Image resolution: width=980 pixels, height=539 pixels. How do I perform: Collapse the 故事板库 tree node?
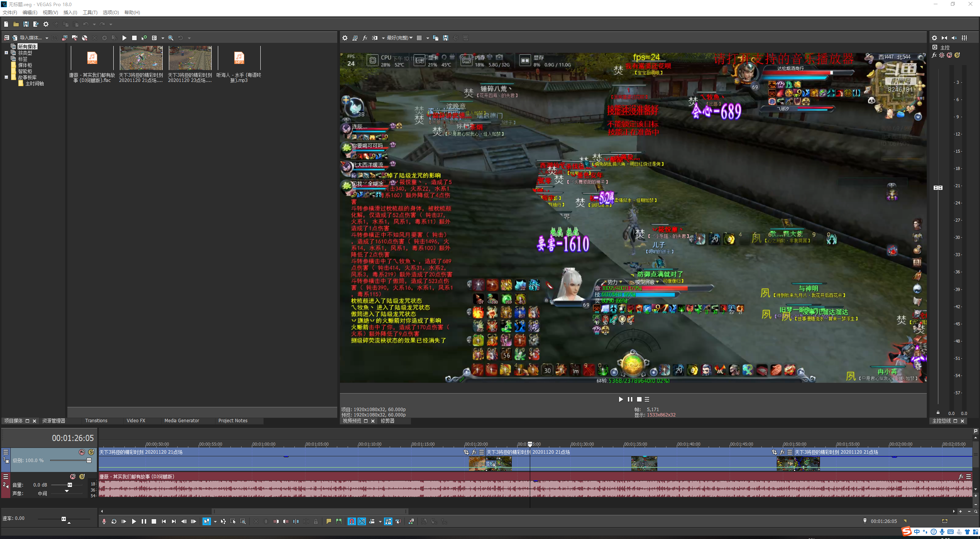6,77
